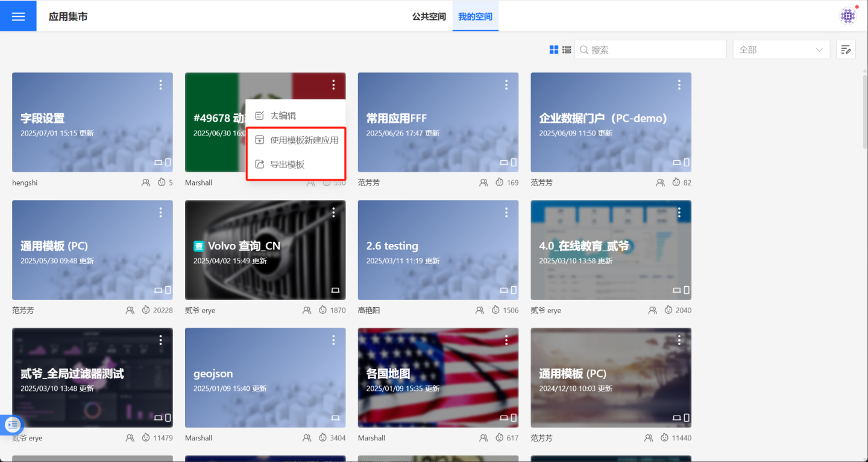This screenshot has width=868, height=462.
Task: Open the batch edit list icon
Action: [846, 50]
